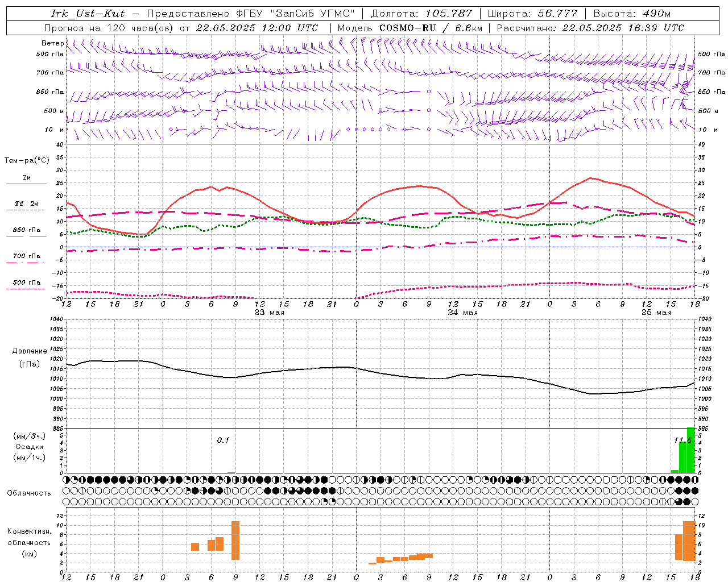This screenshot has height=582, width=728.
Task: Click the 'Высота: 490м' elevation text
Action: coord(632,14)
